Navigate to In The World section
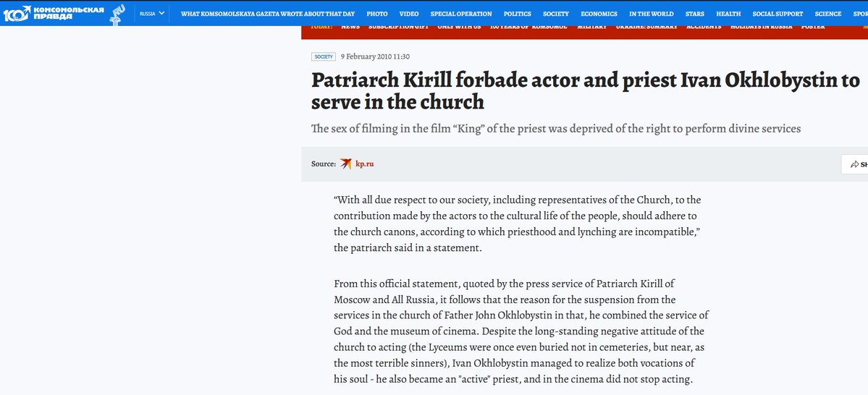Image resolution: width=868 pixels, height=395 pixels. coord(652,14)
